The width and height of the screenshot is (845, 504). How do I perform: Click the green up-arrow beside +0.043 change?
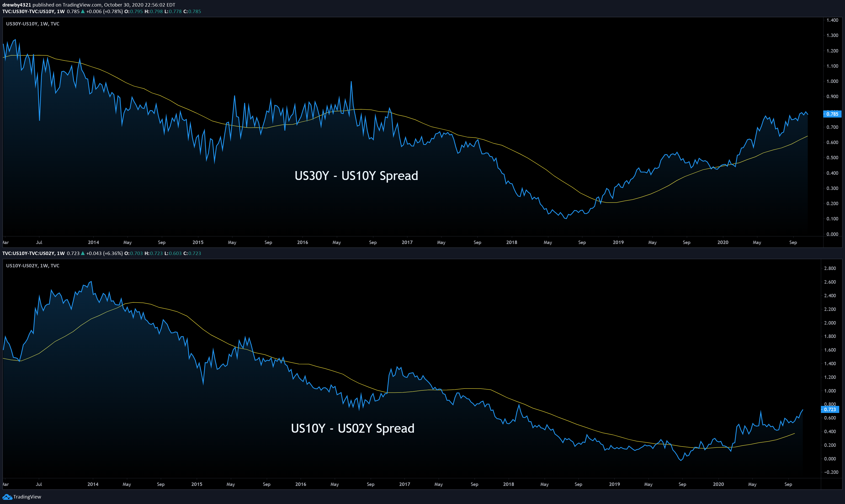point(83,253)
